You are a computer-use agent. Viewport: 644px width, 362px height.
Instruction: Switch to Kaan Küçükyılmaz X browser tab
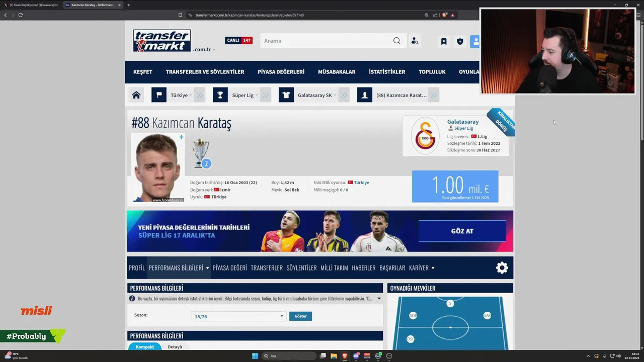click(x=32, y=5)
